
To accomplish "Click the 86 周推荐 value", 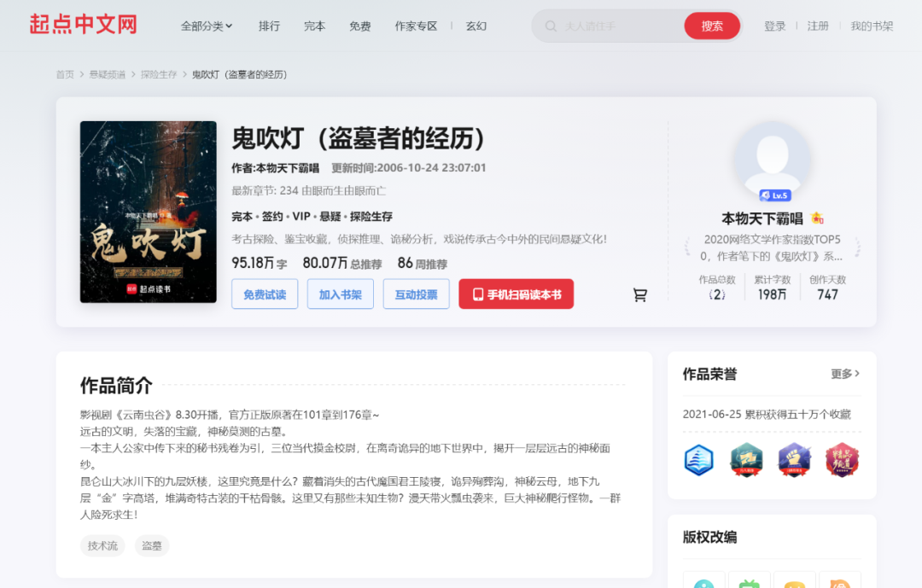I will click(423, 263).
